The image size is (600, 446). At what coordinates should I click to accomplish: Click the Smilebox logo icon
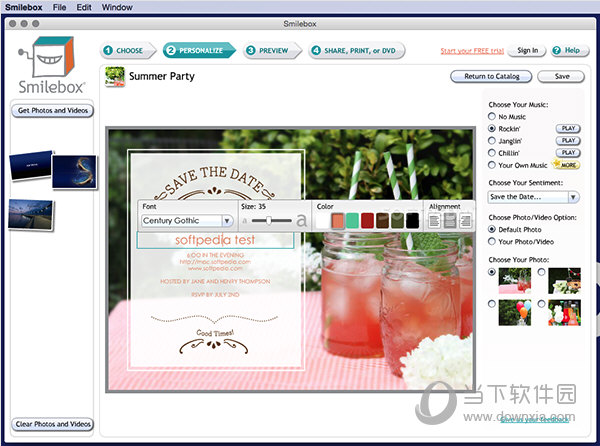click(x=48, y=56)
